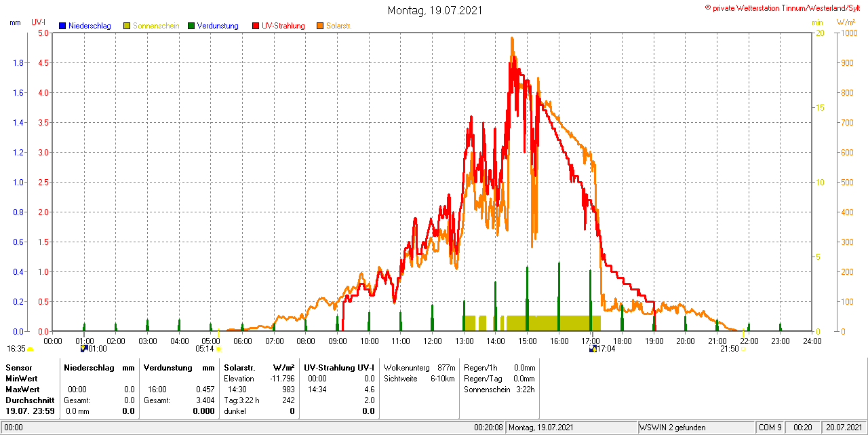
Task: Click the status bar date Montag, 19.07.2021
Action: pos(541,428)
